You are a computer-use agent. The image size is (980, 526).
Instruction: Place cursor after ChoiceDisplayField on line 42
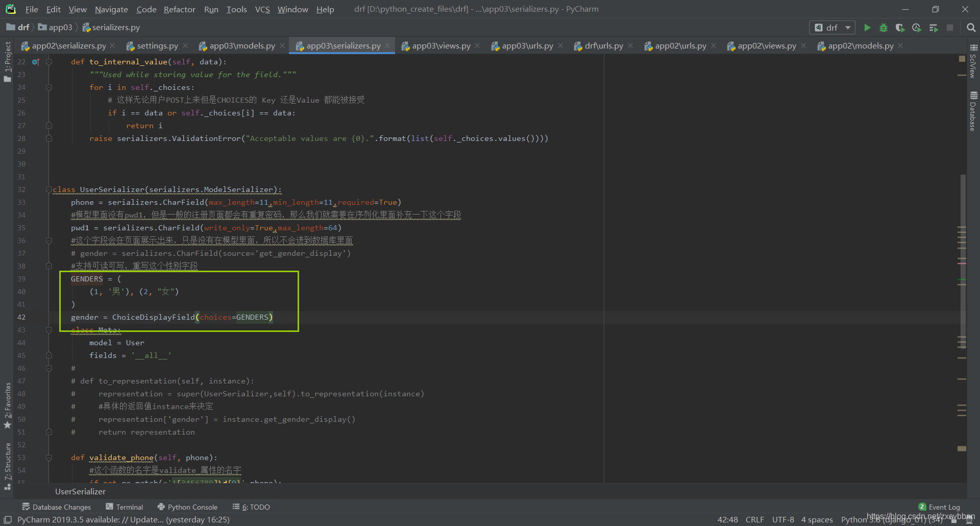(x=195, y=317)
